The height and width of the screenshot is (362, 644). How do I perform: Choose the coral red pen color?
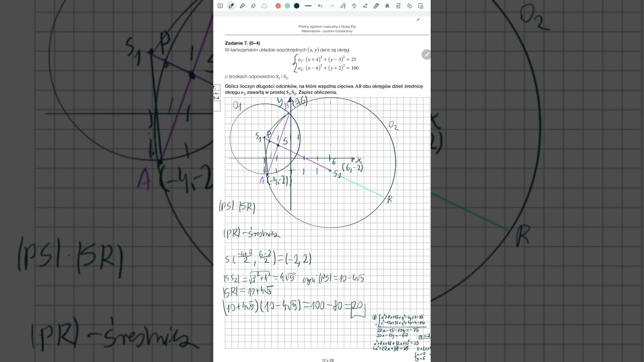coord(278,6)
